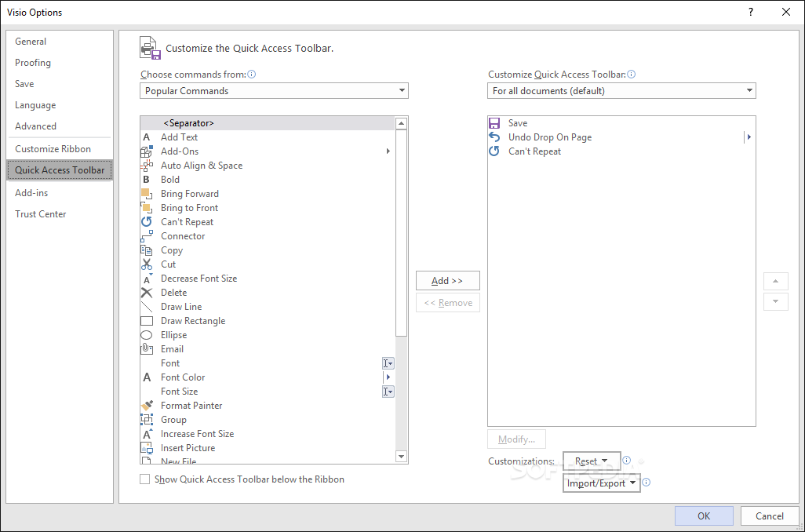Screen dimensions: 805x532
Task: Select the Email paperclip icon
Action: click(x=146, y=349)
